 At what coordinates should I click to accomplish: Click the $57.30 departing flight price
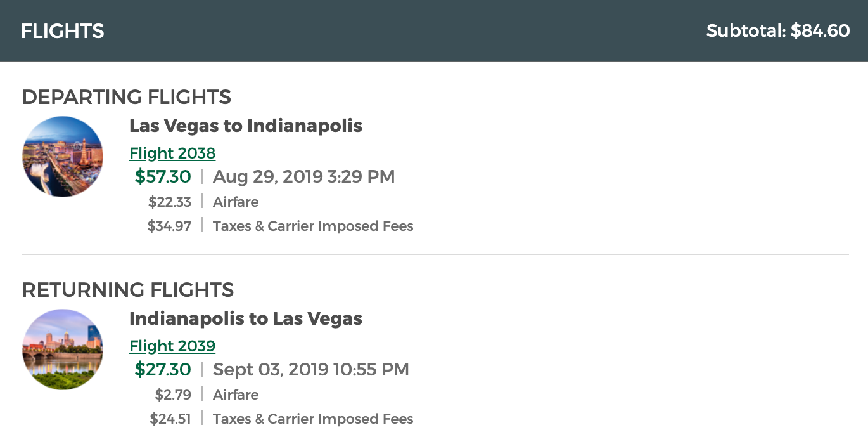[x=163, y=176]
